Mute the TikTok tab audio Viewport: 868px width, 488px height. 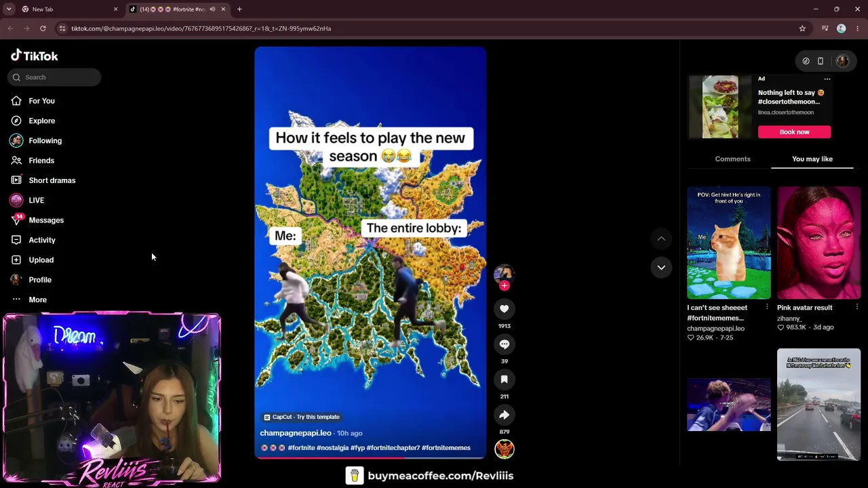pos(212,9)
